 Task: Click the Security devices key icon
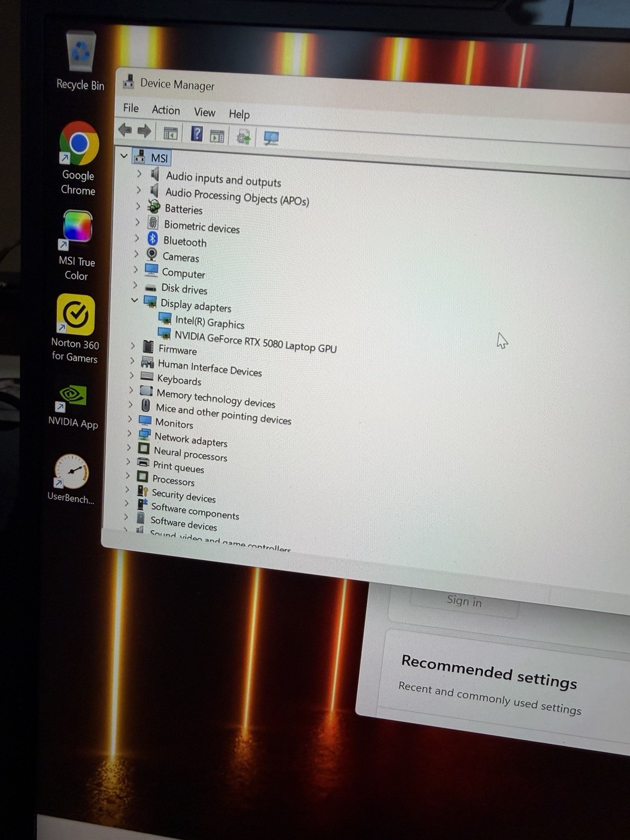coord(142,491)
